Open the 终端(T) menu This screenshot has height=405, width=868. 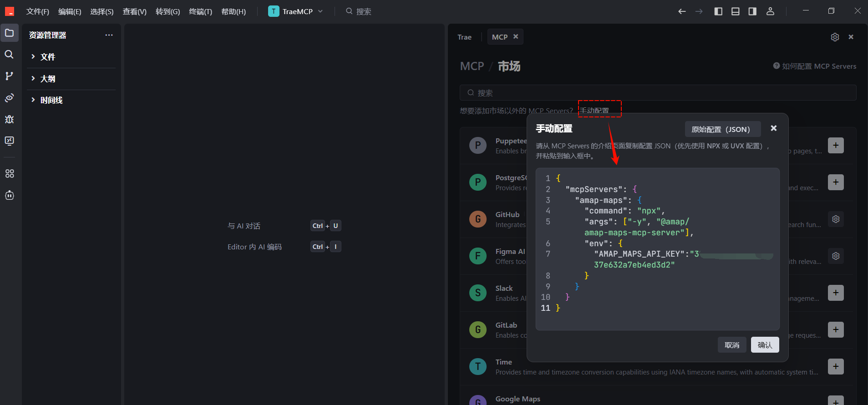201,11
